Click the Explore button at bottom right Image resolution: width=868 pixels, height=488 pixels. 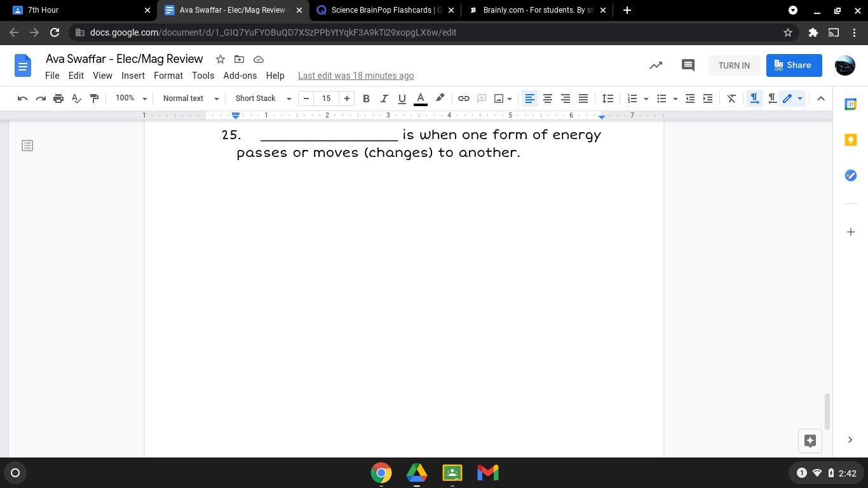click(810, 440)
